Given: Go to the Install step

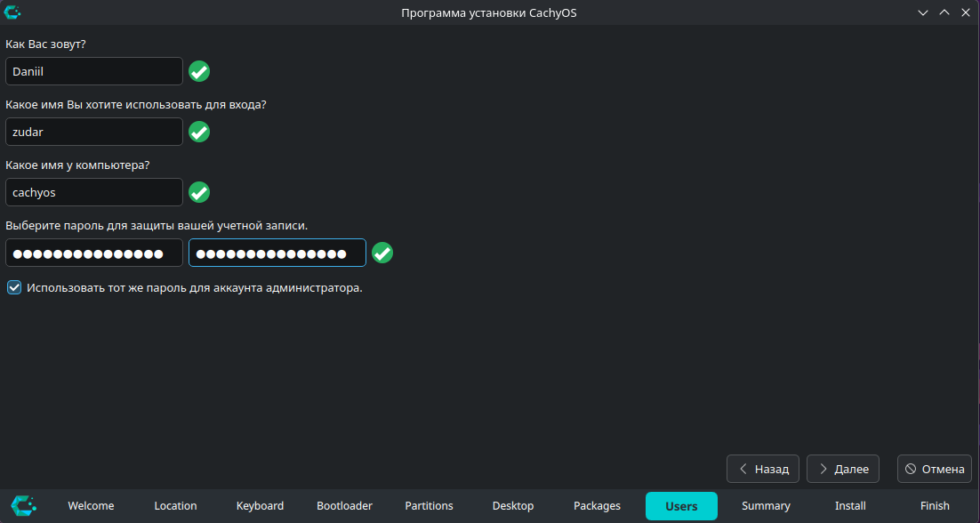Looking at the screenshot, I should (x=851, y=505).
